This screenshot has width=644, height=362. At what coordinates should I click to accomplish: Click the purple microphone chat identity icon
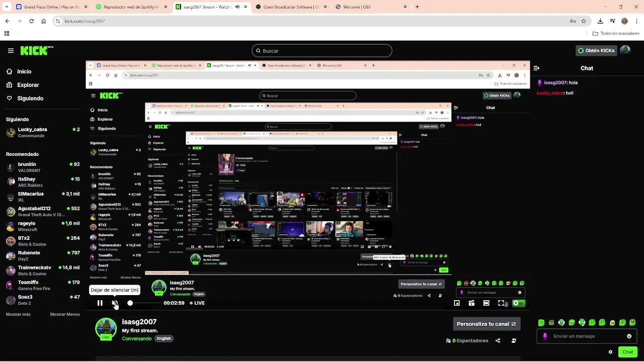point(544,336)
